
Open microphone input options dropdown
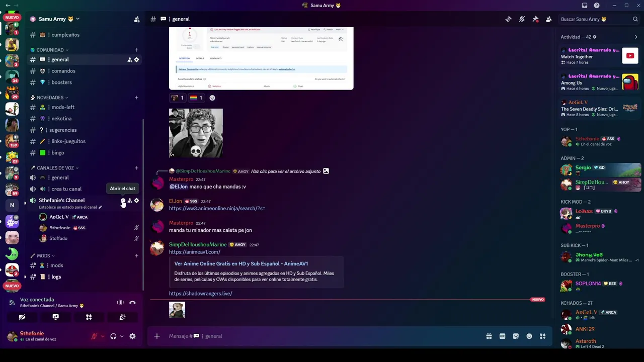click(x=102, y=336)
